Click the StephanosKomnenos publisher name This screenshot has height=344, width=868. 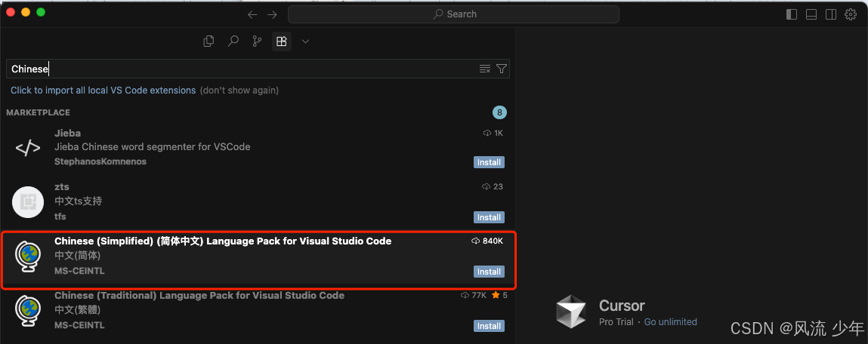(100, 161)
